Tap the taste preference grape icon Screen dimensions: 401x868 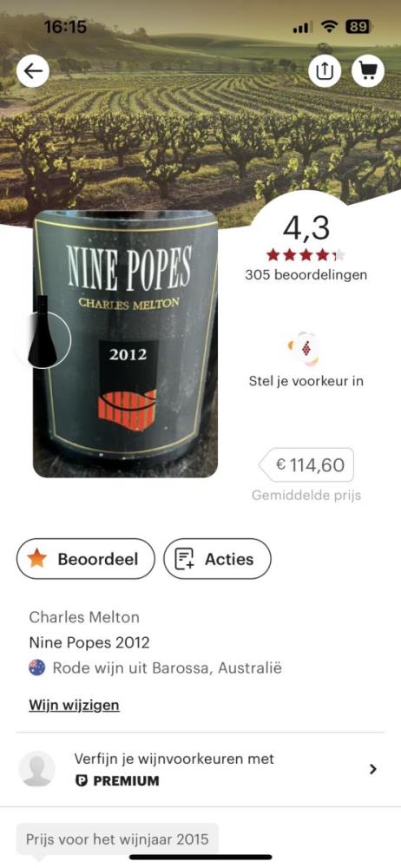(304, 349)
